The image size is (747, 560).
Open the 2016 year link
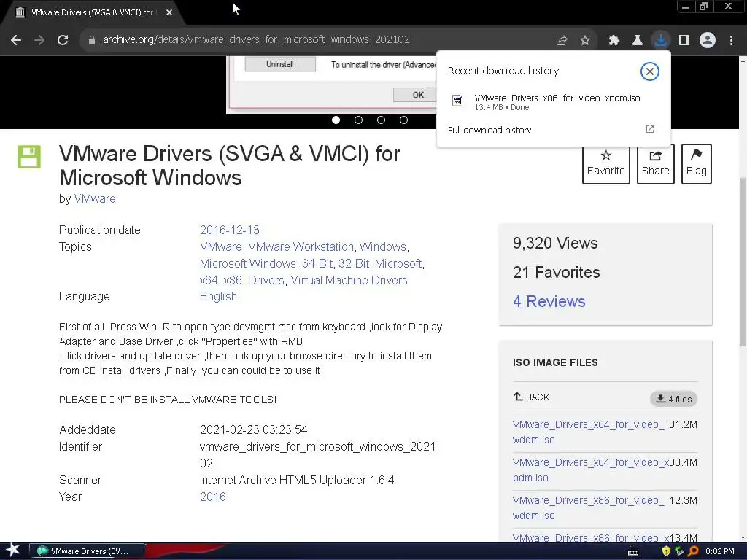pyautogui.click(x=213, y=497)
